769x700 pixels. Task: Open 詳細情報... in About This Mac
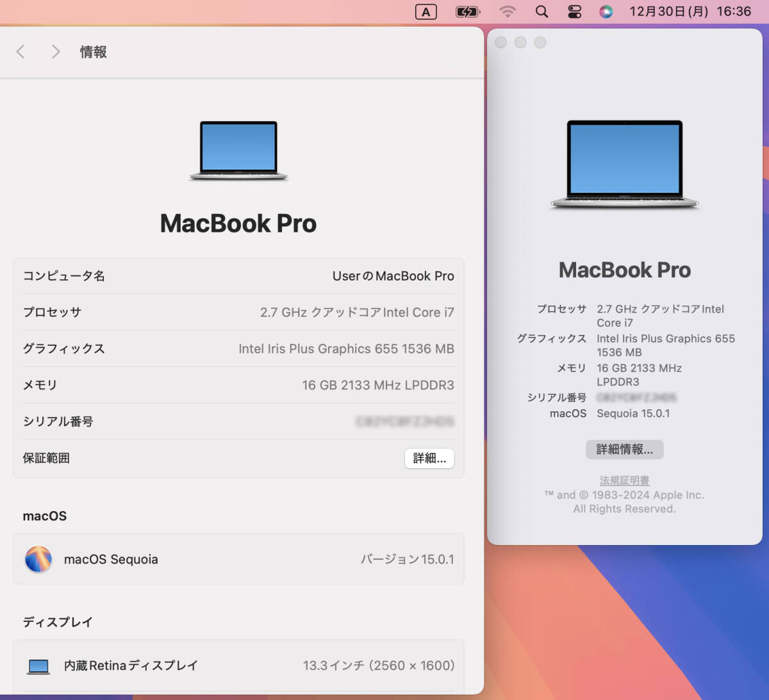coord(625,450)
